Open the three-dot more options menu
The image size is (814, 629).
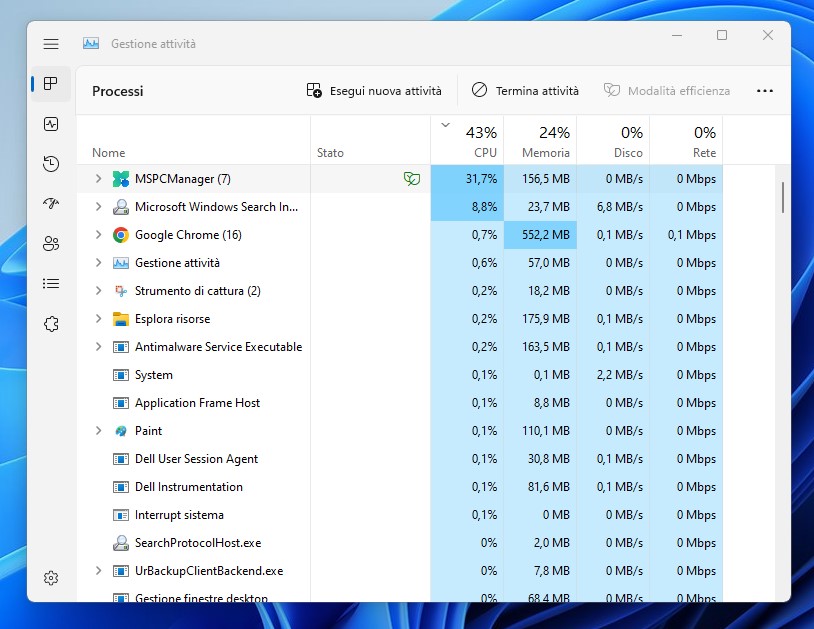coord(765,91)
